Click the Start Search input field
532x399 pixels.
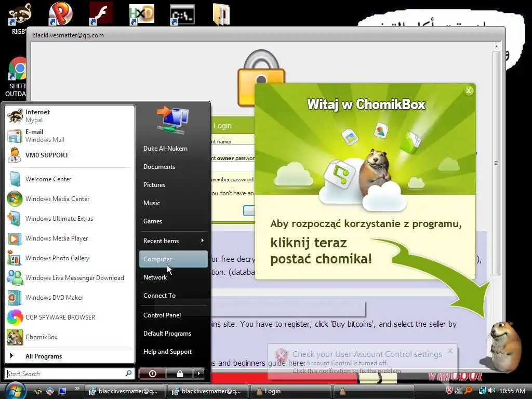65,374
